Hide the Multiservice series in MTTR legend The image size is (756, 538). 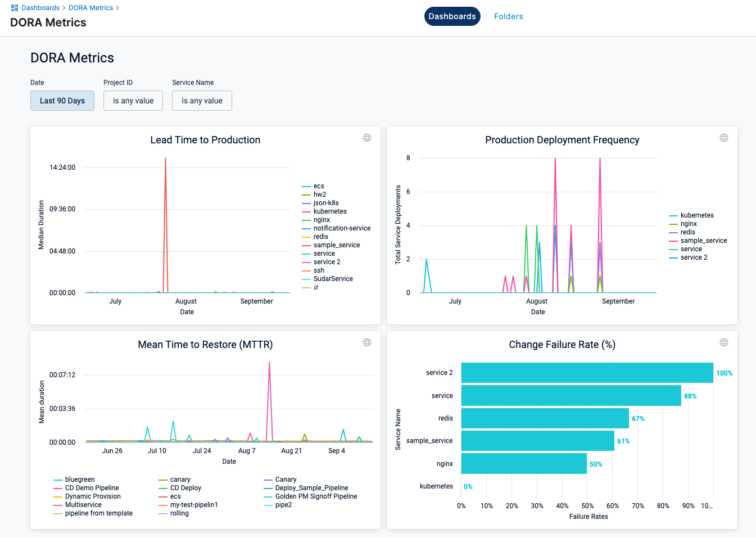(x=83, y=505)
